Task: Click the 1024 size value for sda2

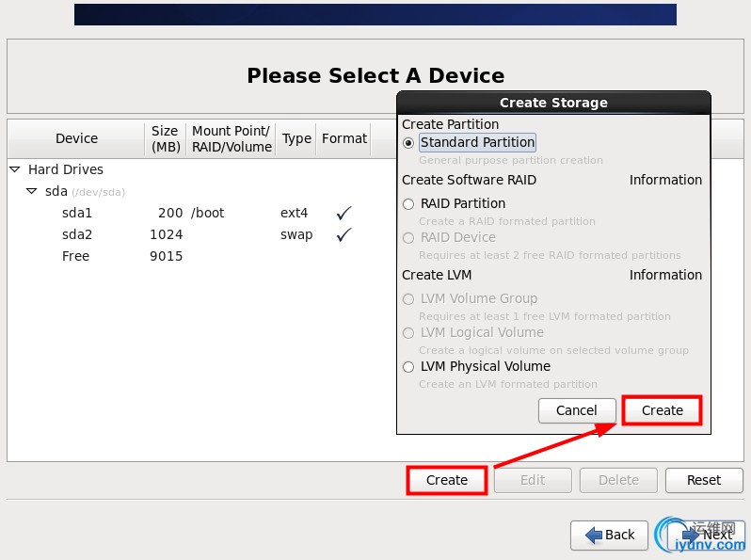Action: tap(167, 234)
